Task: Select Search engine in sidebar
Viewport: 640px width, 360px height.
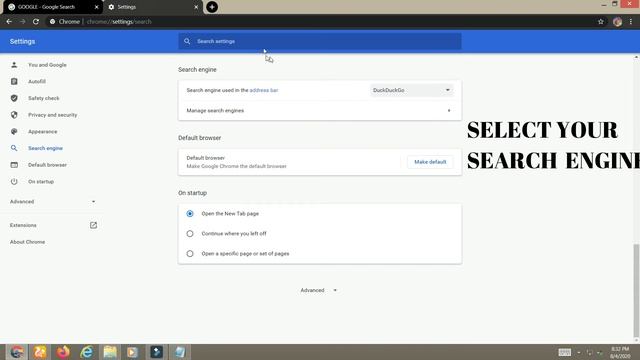Action: click(45, 148)
